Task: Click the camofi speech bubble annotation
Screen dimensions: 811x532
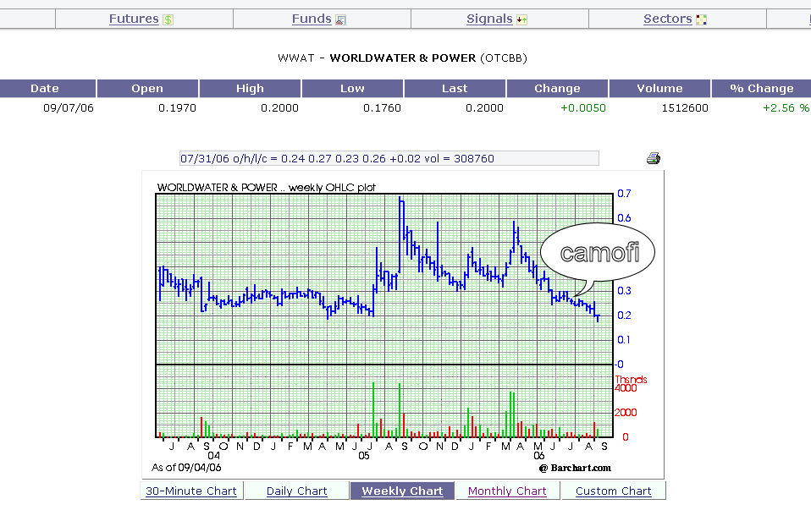Action: 598,253
